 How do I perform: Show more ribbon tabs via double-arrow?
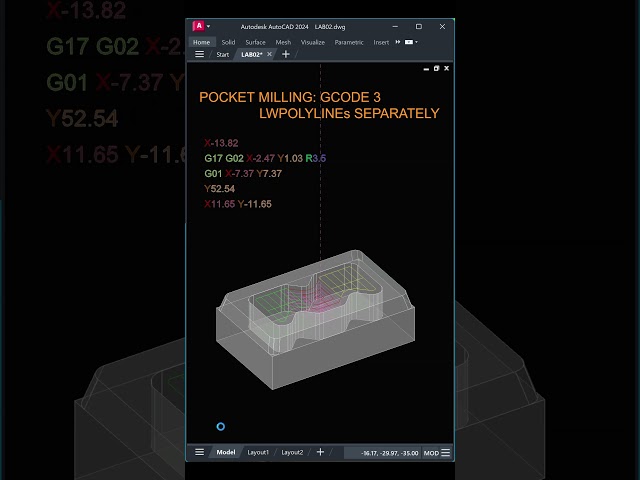(398, 42)
